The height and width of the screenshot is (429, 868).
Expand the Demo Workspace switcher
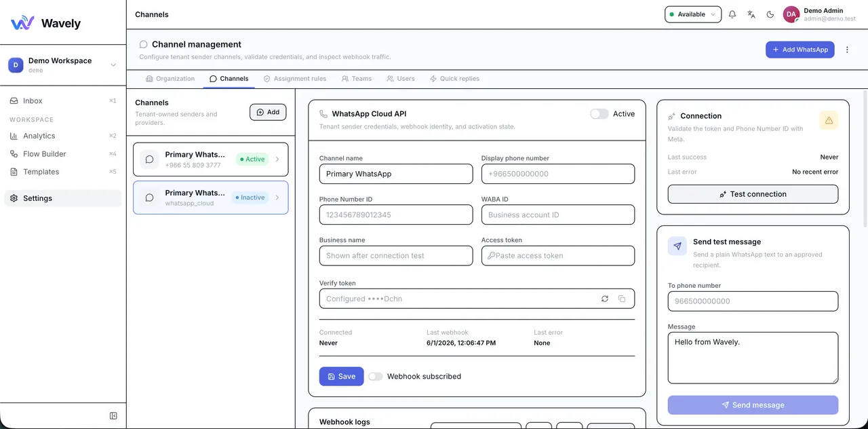pos(113,65)
